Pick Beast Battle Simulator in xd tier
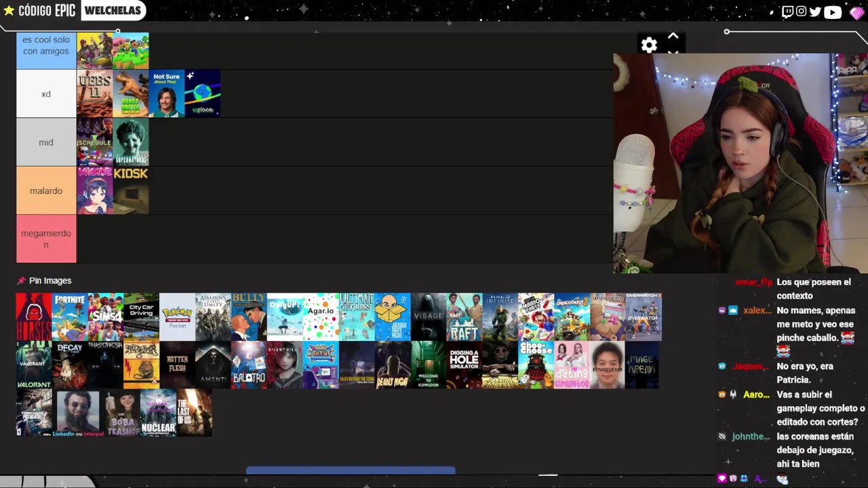Screen dimensions: 868x488 coord(131,94)
